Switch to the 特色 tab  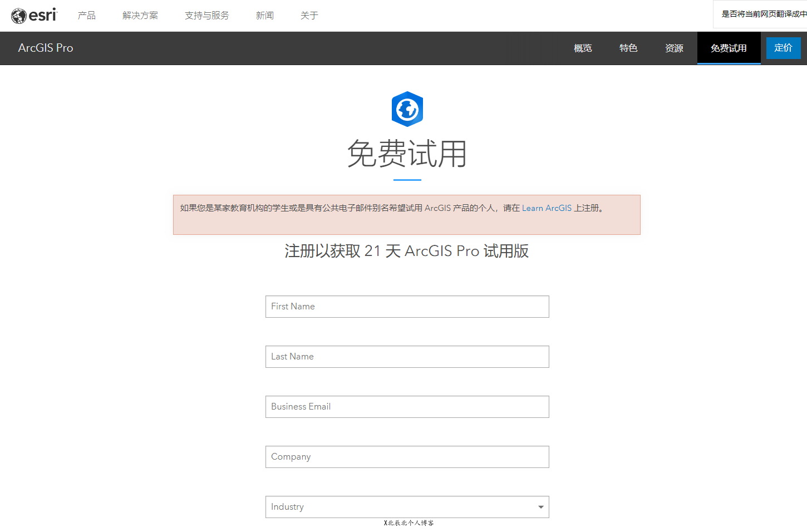[x=628, y=48]
